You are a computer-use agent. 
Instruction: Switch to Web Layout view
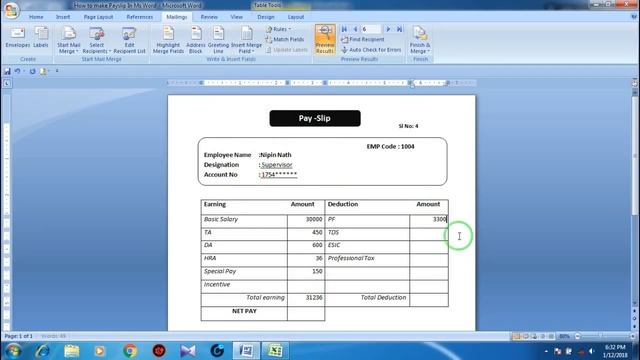coord(534,336)
